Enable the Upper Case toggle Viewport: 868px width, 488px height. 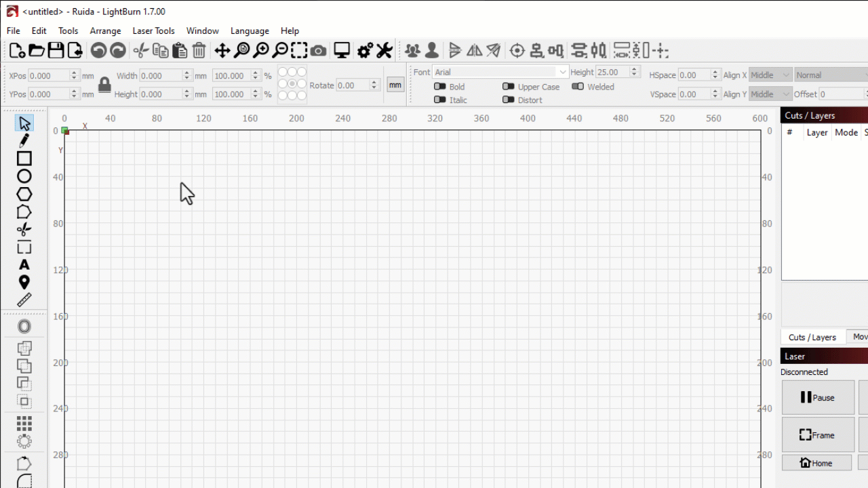click(x=509, y=87)
